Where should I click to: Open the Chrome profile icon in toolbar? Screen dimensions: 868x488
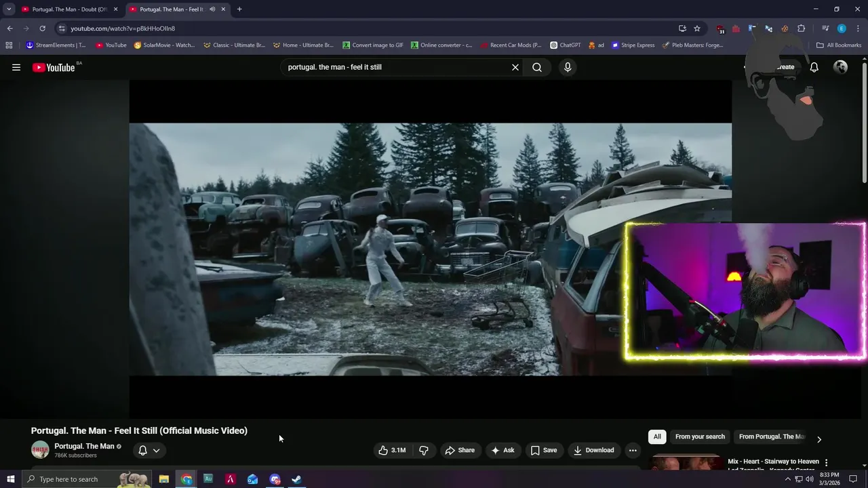tap(842, 28)
